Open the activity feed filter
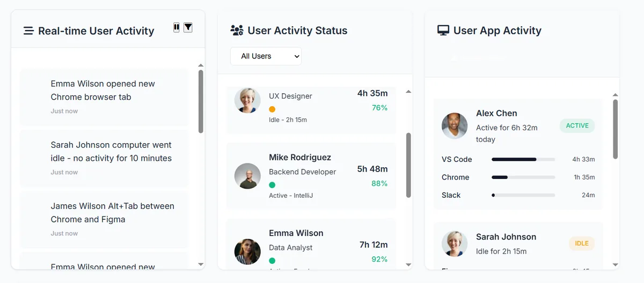Image resolution: width=644 pixels, height=283 pixels. [188, 27]
